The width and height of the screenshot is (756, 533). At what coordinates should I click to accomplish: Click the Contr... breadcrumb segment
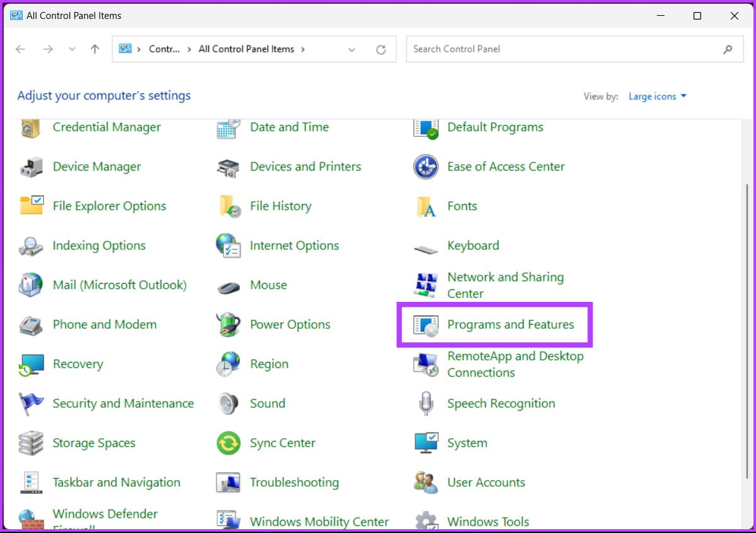coord(164,49)
